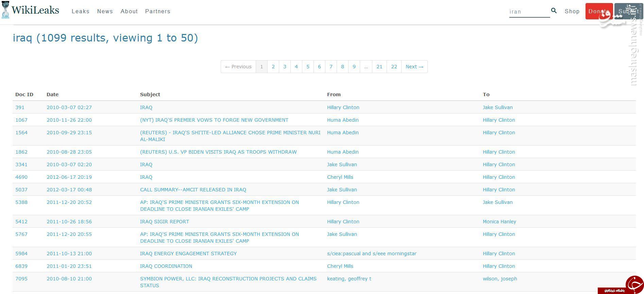Open document ID 5388
This screenshot has width=644, height=294.
pos(21,202)
